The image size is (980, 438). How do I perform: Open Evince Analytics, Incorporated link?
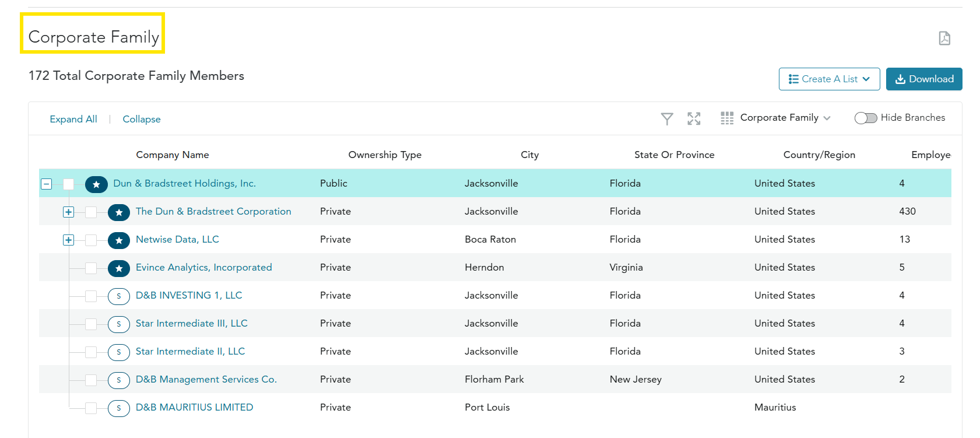(203, 267)
